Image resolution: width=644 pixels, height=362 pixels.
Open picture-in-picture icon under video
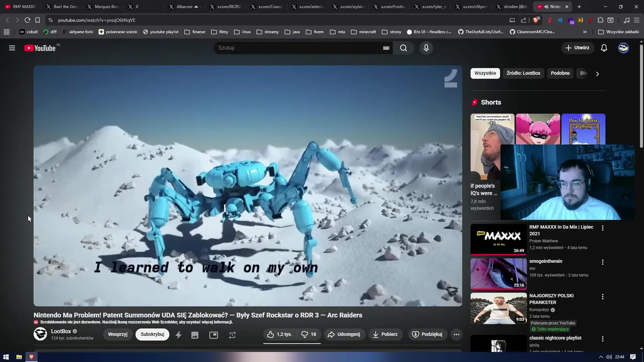click(x=213, y=335)
